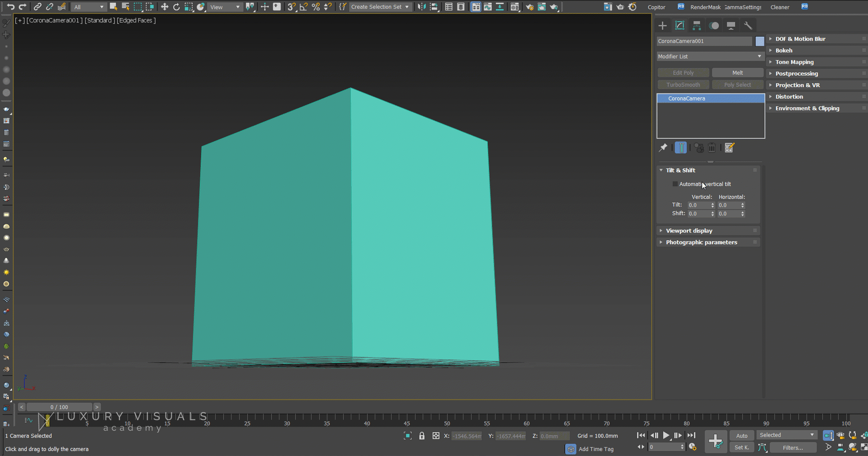This screenshot has height=456, width=868.
Task: Toggle Percent Snap
Action: click(x=316, y=7)
